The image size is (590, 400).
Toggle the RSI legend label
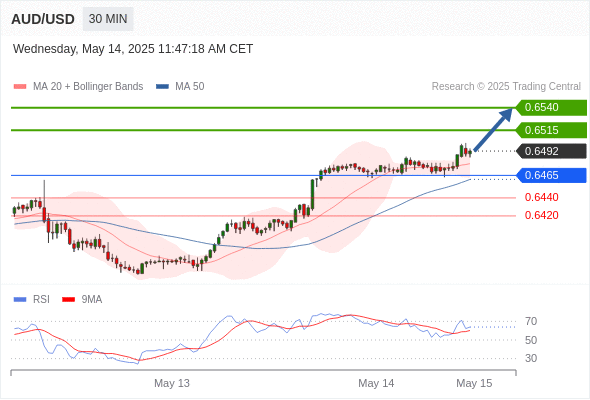[x=41, y=300]
